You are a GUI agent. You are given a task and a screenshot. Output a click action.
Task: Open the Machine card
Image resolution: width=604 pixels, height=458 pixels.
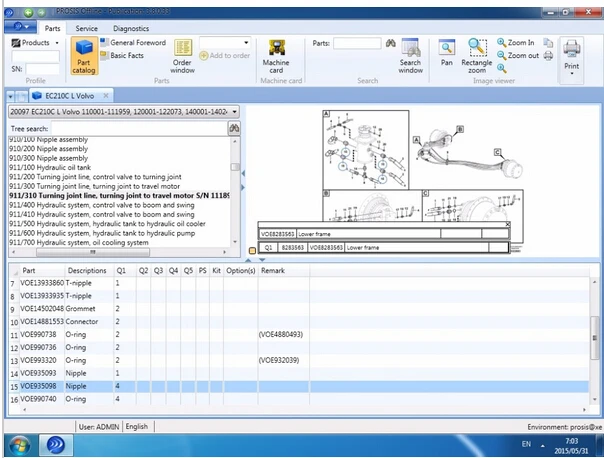click(276, 56)
